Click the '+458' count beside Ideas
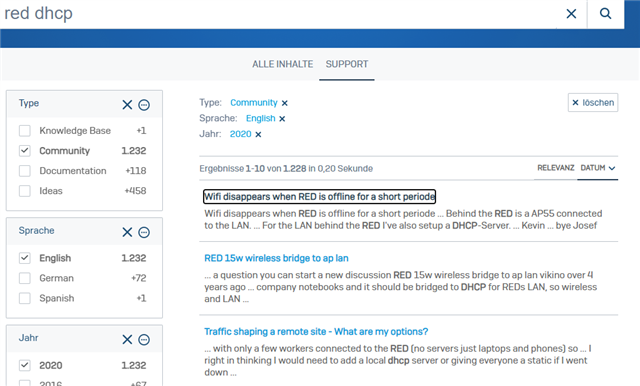This screenshot has height=386, width=640. (136, 191)
